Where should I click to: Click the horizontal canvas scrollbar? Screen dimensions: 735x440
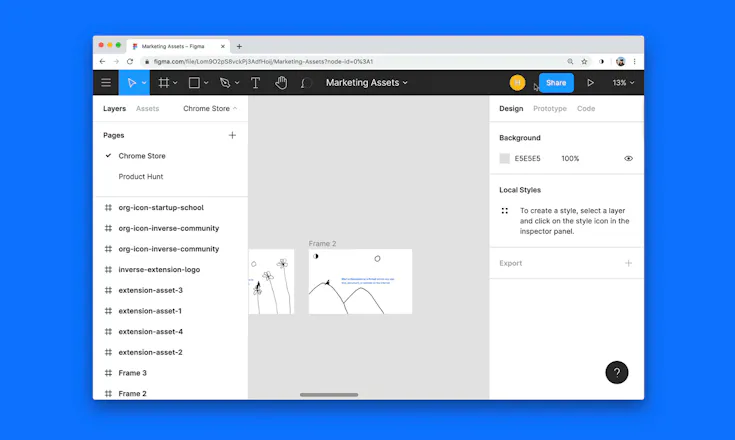(x=329, y=395)
